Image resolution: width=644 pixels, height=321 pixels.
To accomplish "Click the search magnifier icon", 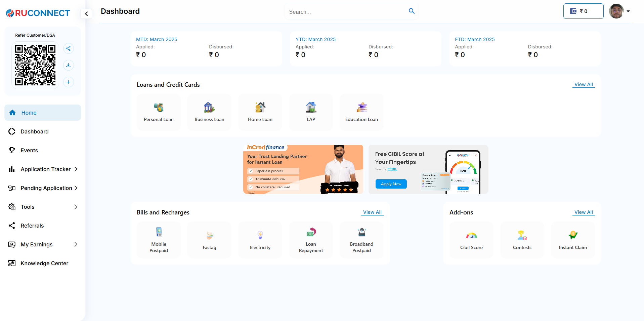I will (x=412, y=11).
